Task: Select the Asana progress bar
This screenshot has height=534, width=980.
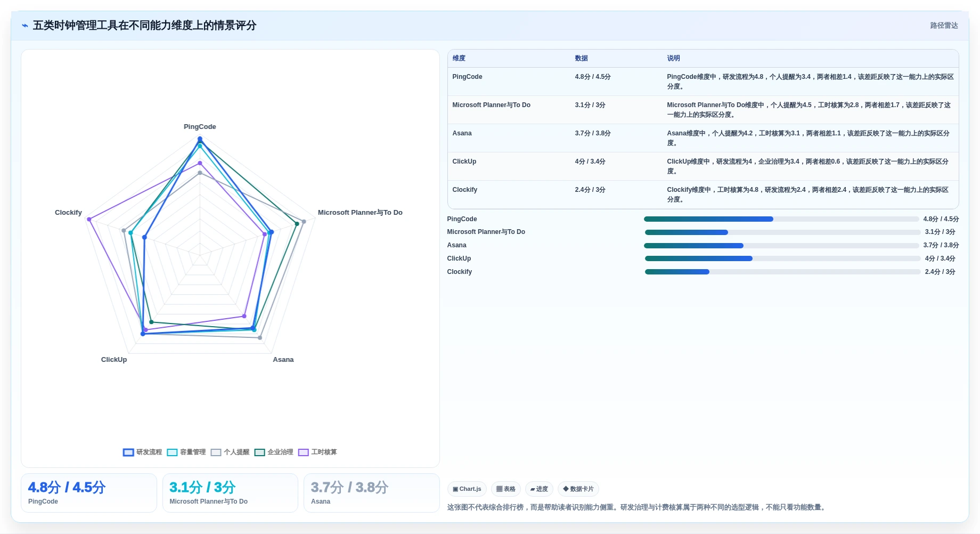Action: [781, 246]
